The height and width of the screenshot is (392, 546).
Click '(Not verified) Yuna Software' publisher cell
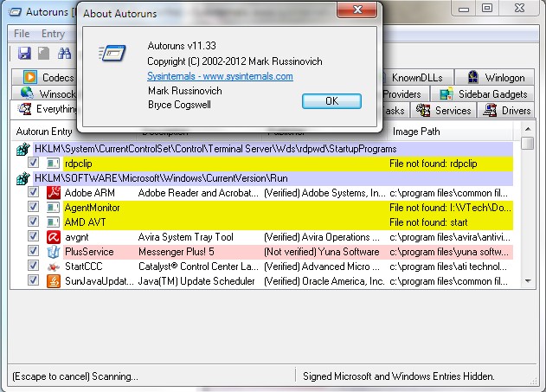click(322, 252)
